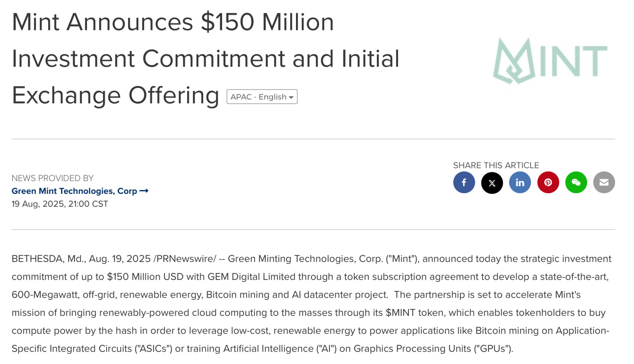Click the "SHARE THIS ARTICLE" heading
This screenshot has width=634, height=364.
(496, 165)
